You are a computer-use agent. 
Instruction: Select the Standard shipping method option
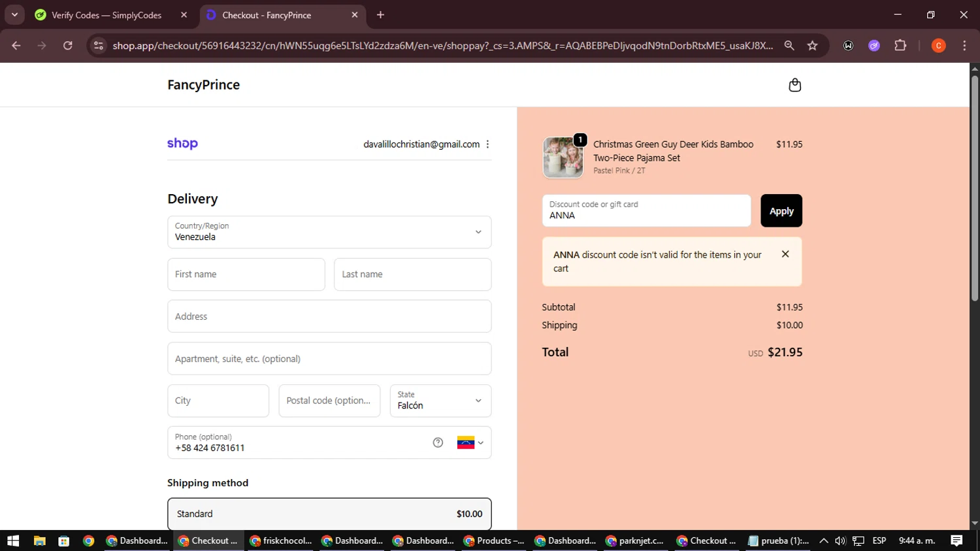(329, 514)
